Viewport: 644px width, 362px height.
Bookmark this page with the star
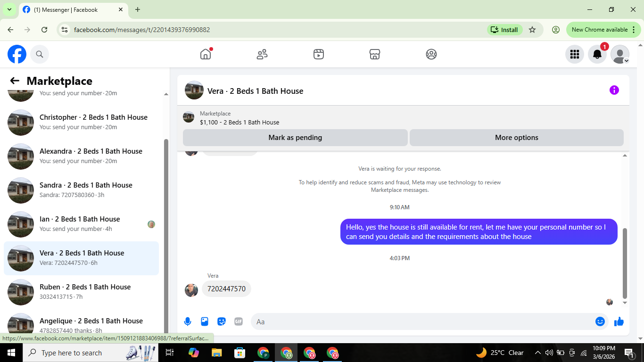pos(532,30)
